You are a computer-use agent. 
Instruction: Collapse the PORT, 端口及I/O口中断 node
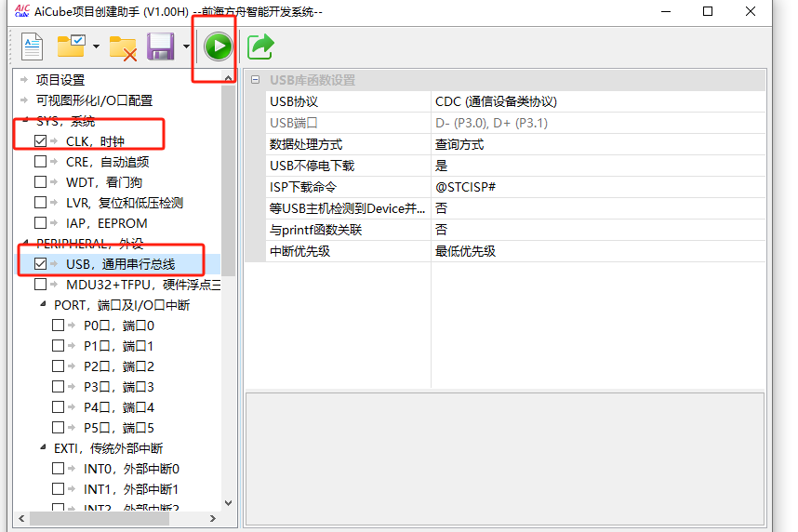click(x=44, y=304)
